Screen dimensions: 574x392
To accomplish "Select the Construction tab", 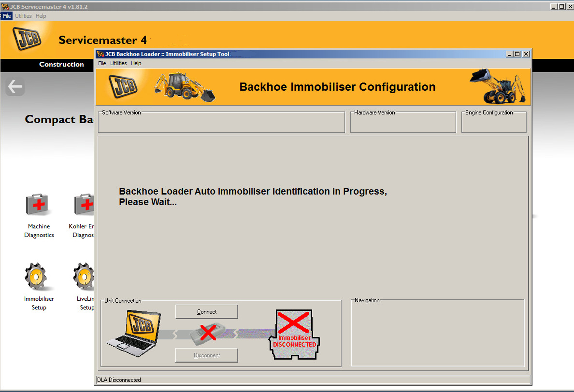I will pyautogui.click(x=61, y=65).
